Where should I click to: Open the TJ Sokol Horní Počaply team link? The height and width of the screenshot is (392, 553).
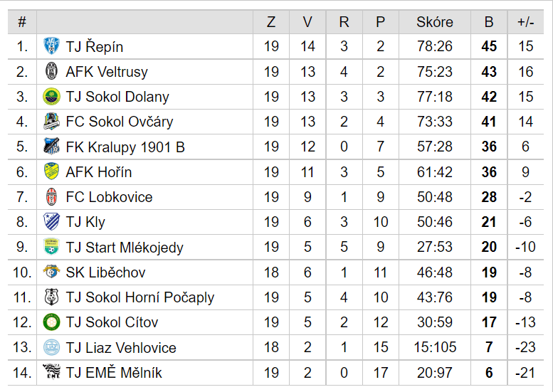[140, 297]
